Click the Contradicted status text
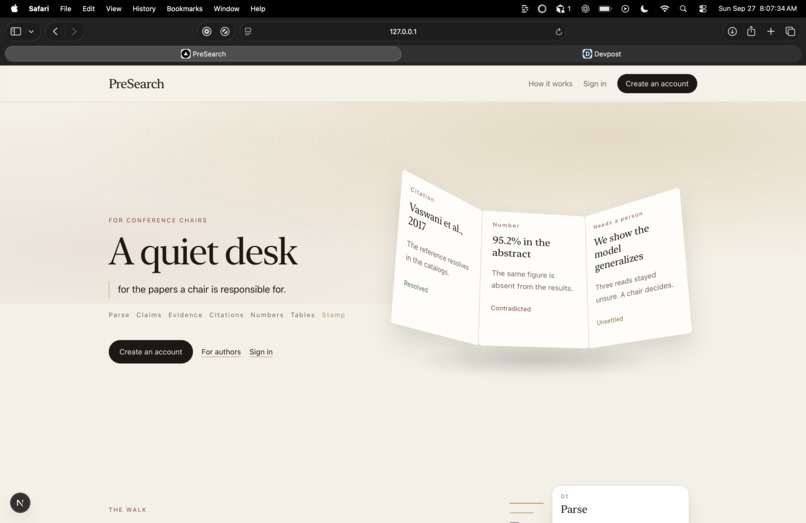Image resolution: width=806 pixels, height=523 pixels. [510, 309]
